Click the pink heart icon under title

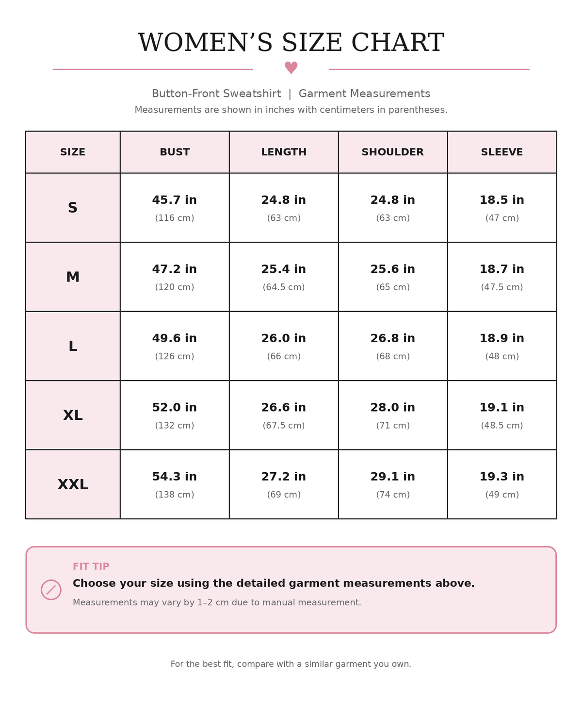click(291, 68)
